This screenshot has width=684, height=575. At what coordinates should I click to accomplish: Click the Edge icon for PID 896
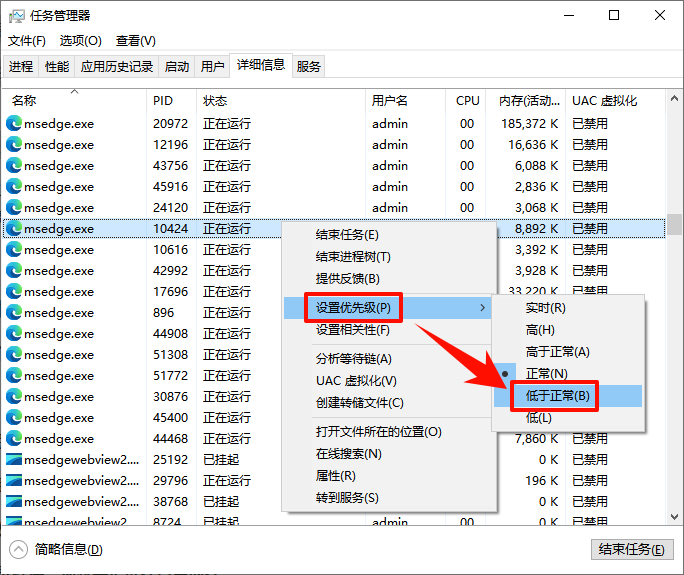[14, 312]
